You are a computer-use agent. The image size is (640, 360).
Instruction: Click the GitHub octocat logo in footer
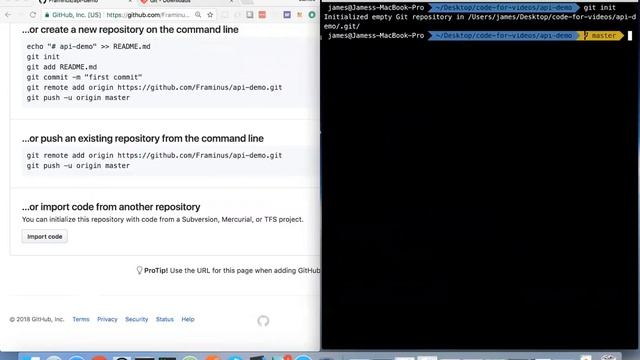click(x=263, y=321)
